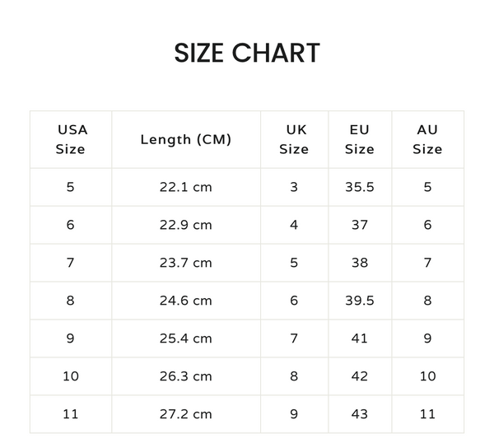
Task: Select the 22.9 cm length cell
Action: (x=186, y=225)
